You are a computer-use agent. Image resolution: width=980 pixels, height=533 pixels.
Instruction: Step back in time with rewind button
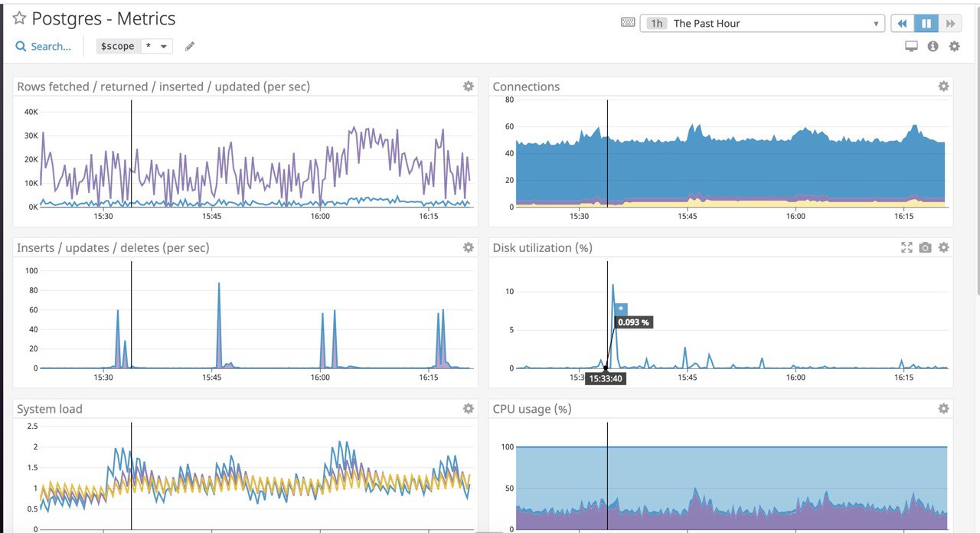(902, 23)
